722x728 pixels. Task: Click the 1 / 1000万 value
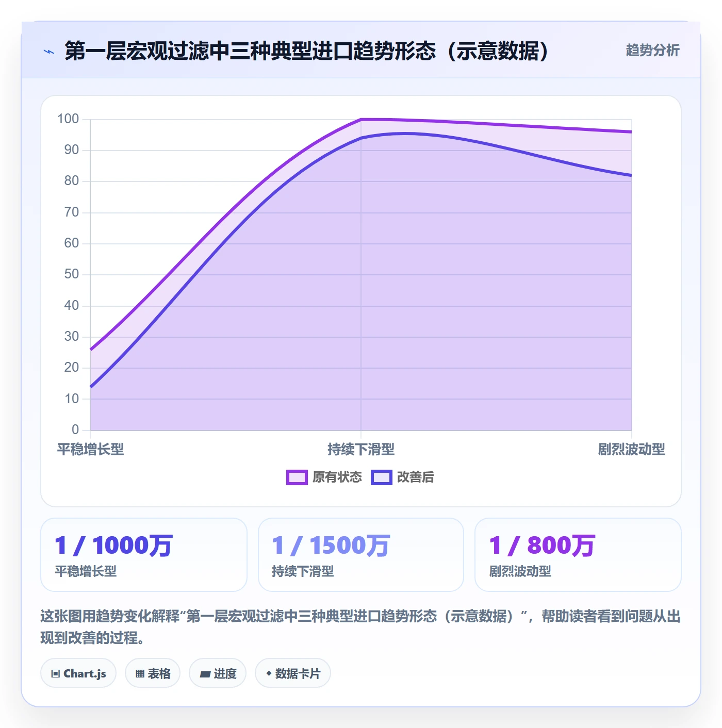[x=113, y=545]
